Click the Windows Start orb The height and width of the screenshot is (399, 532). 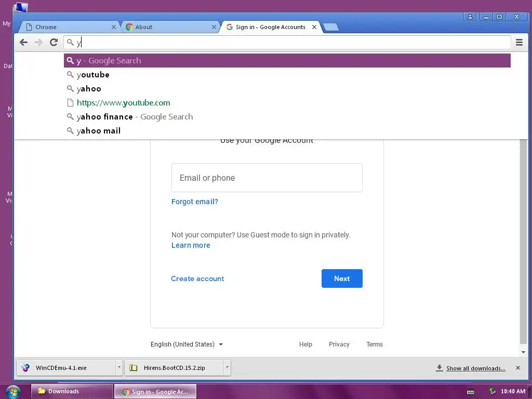[x=13, y=392]
